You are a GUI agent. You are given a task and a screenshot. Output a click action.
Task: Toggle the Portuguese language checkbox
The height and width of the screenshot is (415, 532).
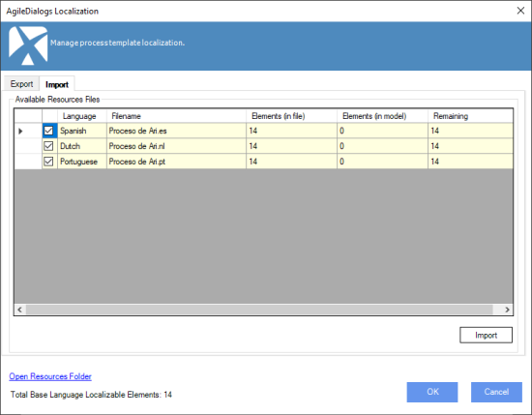[49, 162]
